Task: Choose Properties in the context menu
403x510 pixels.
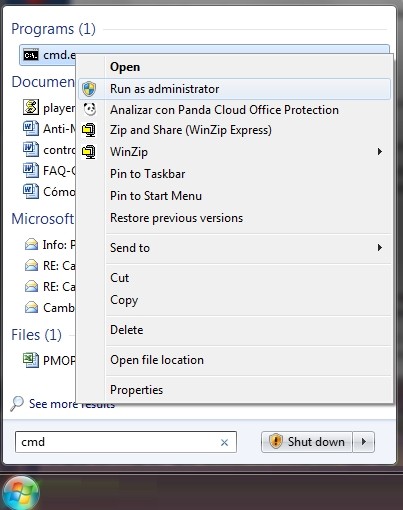Action: click(x=136, y=390)
